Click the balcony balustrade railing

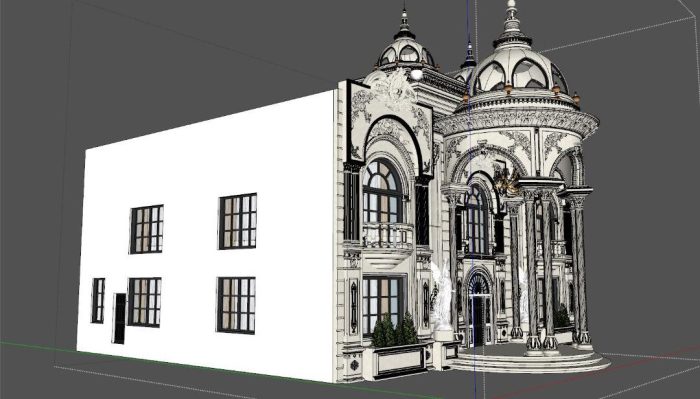pyautogui.click(x=388, y=236)
